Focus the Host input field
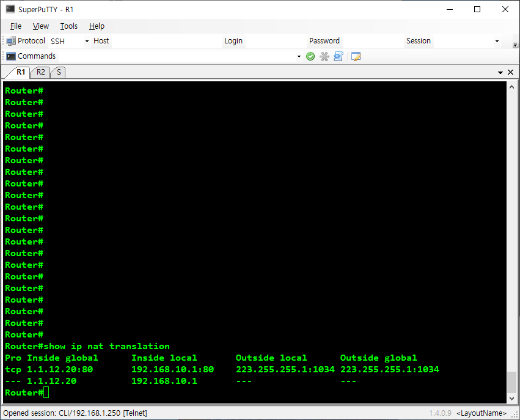 click(x=166, y=41)
